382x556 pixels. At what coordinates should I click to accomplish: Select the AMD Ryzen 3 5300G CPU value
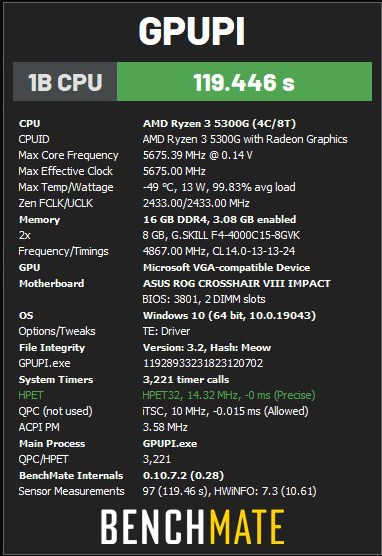[x=219, y=123]
